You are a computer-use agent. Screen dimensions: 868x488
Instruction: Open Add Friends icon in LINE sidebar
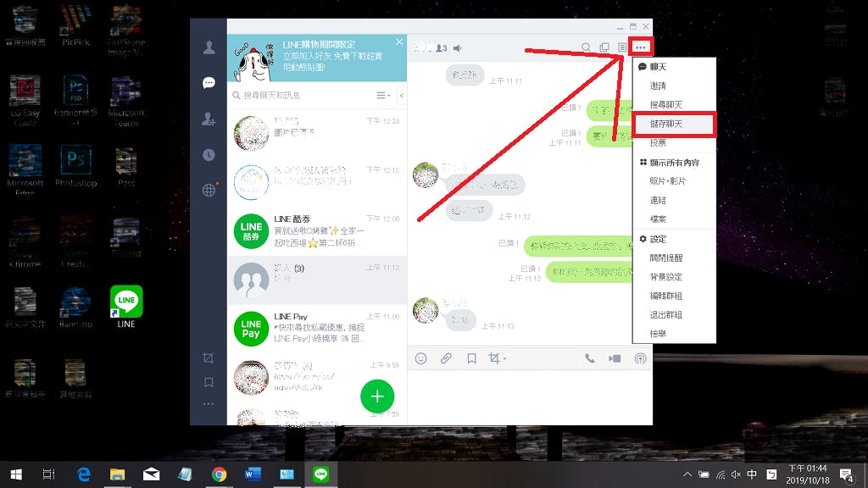(209, 119)
